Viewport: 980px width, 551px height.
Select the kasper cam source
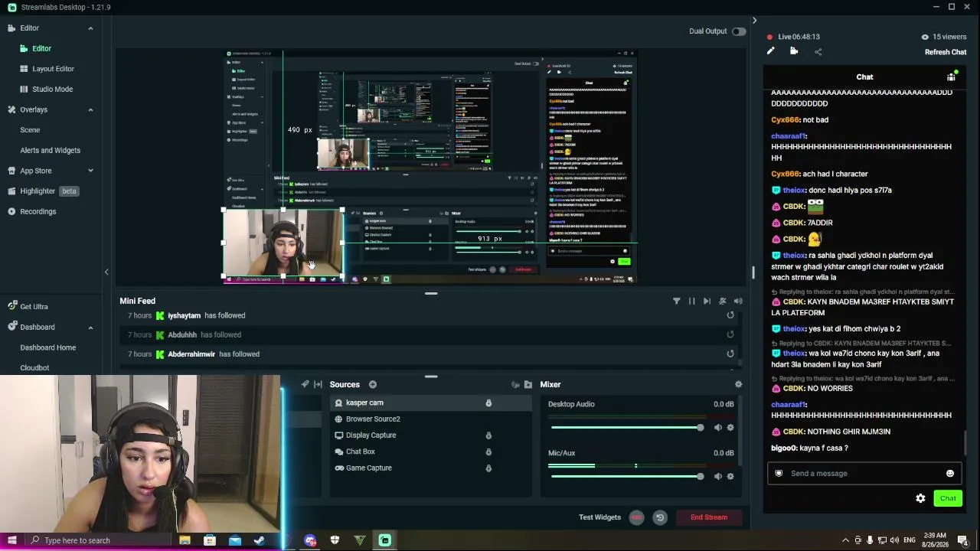431,403
